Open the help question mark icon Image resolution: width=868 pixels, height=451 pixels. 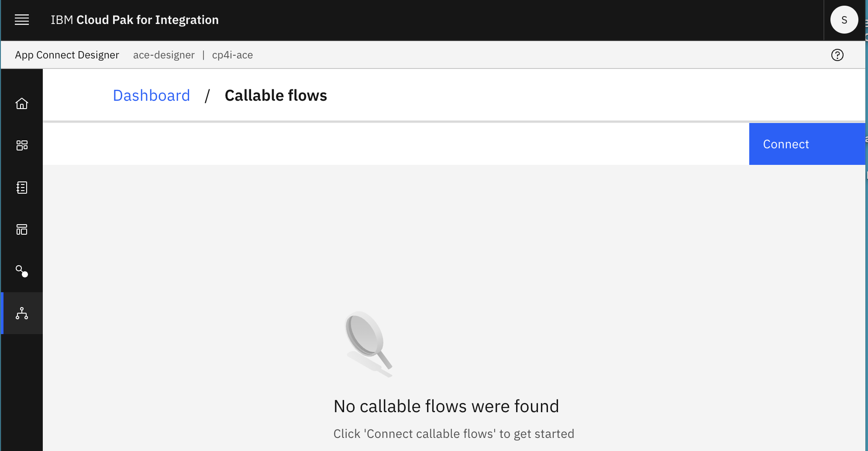coord(837,55)
